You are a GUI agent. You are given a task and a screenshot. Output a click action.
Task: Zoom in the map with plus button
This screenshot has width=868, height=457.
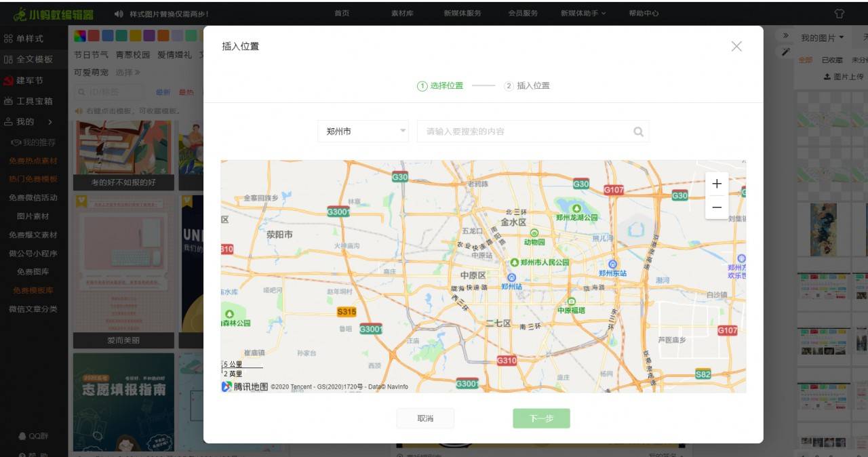click(x=717, y=184)
